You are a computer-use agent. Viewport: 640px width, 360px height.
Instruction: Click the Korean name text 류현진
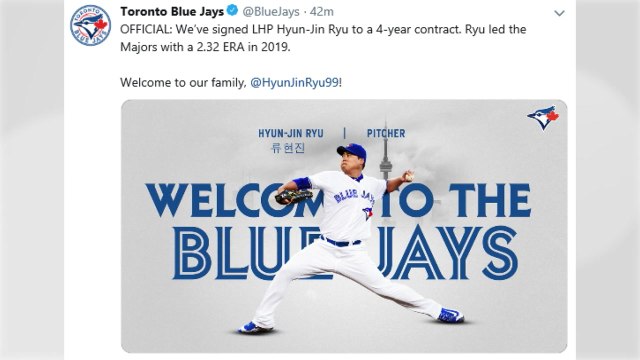tap(288, 147)
